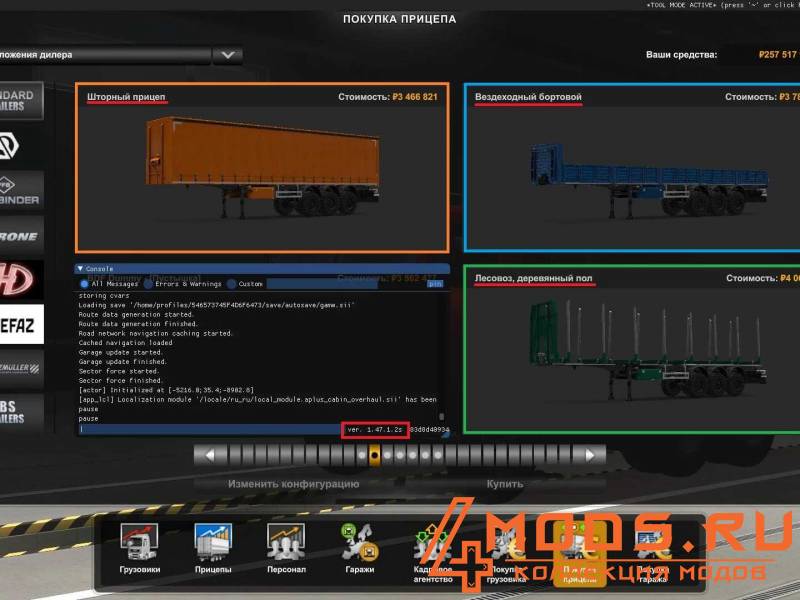Click the console output scrollbar handle
This screenshot has width=800, height=600.
441,416
